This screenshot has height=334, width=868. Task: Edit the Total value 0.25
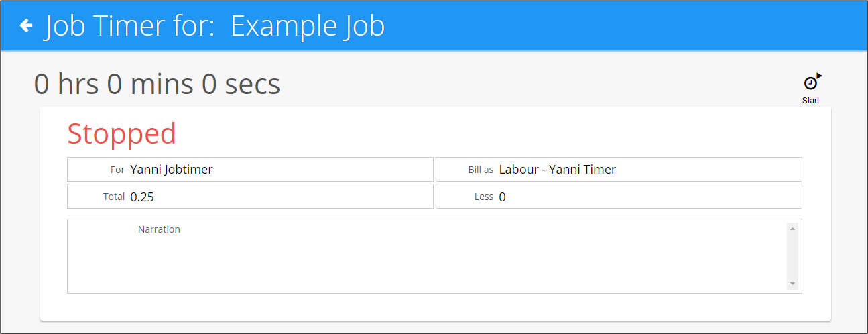tap(250, 197)
